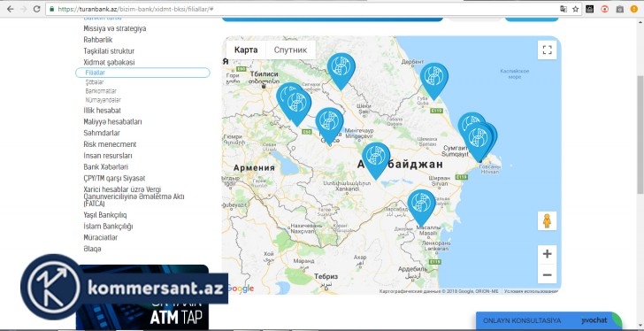Viewport: 644px width, 331px height.
Task: Switch the map to Спутник view
Action: coord(290,50)
